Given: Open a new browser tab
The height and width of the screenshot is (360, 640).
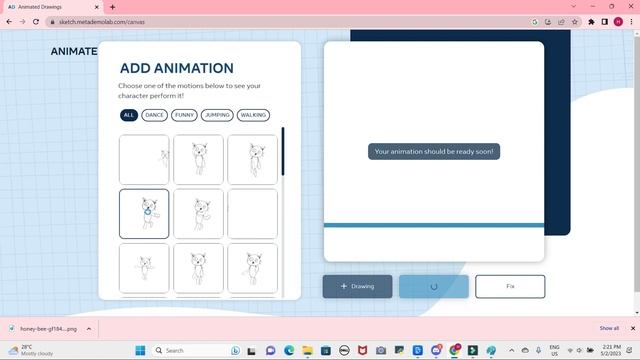Looking at the screenshot, I should pyautogui.click(x=113, y=7).
